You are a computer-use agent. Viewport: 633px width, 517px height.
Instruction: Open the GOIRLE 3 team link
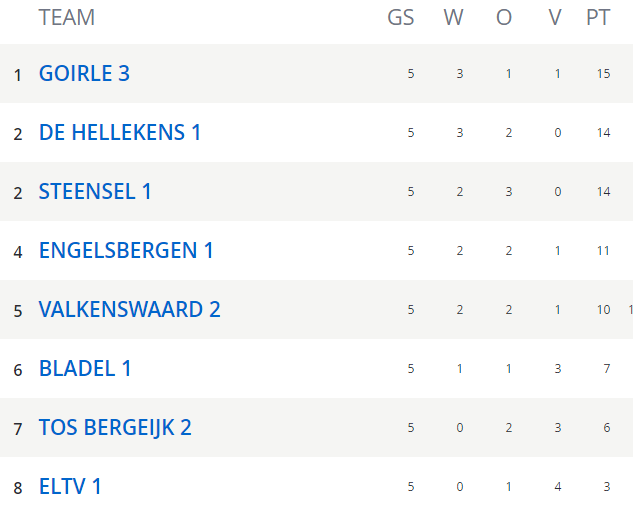click(84, 73)
